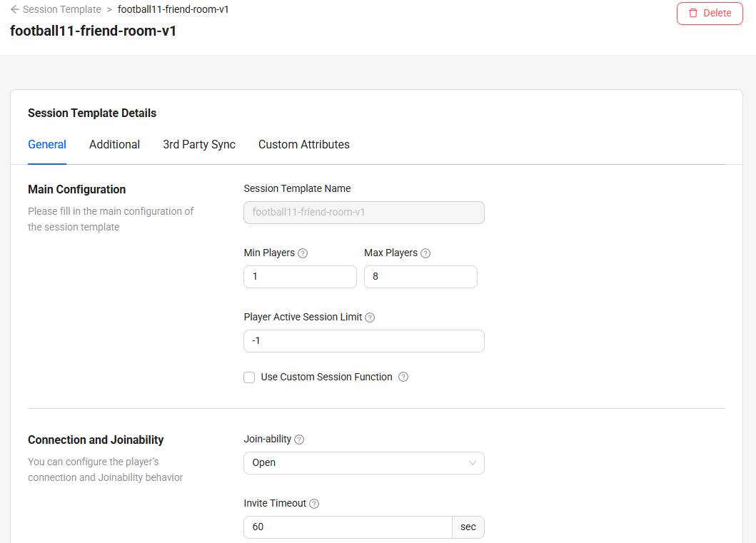
Task: Click the Session Template breadcrumb link
Action: 61,10
